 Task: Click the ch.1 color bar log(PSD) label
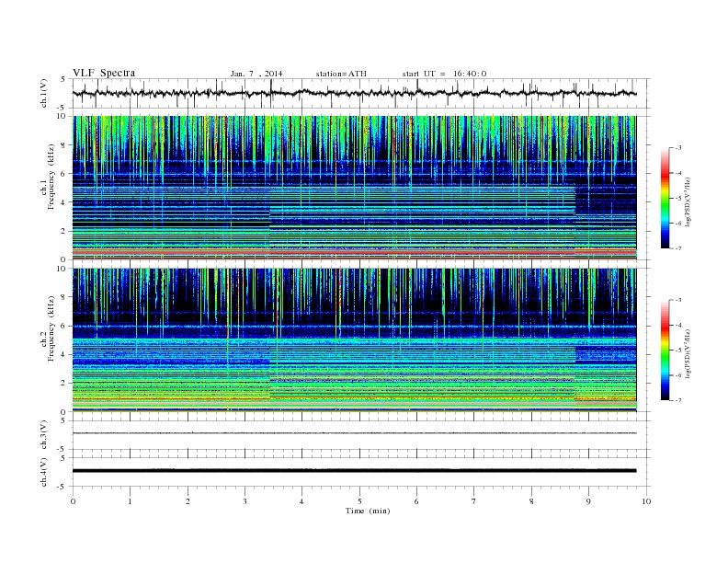(688, 201)
